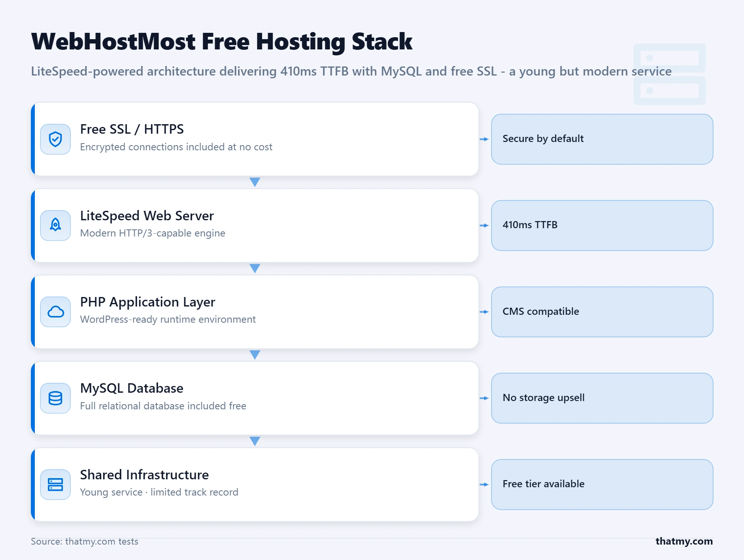This screenshot has width=744, height=560.
Task: Click the 'Shared Infrastructure' heading
Action: coord(144,475)
